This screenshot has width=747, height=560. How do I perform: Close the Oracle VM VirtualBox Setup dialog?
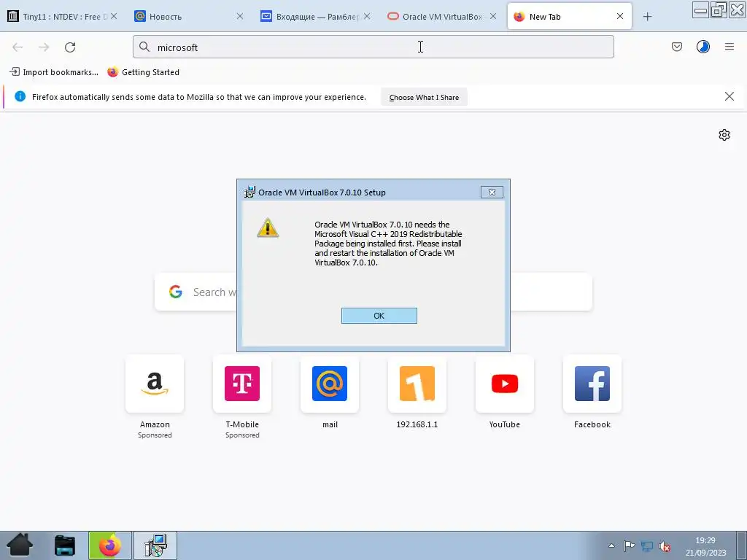pyautogui.click(x=492, y=192)
